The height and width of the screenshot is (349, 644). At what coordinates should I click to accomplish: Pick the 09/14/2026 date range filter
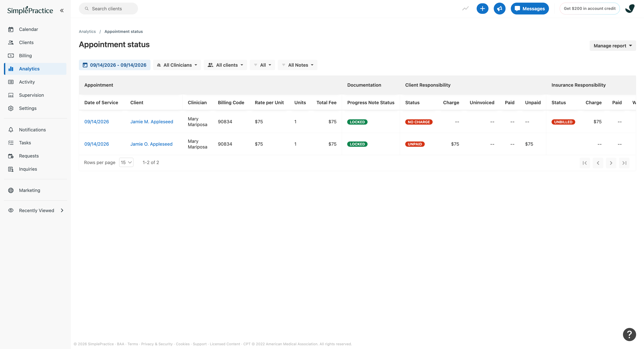click(x=115, y=65)
